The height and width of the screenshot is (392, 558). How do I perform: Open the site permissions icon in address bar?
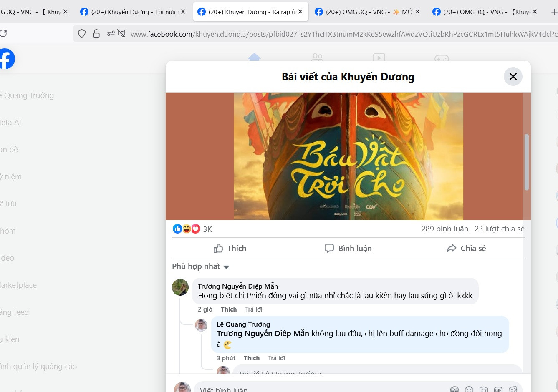click(111, 33)
